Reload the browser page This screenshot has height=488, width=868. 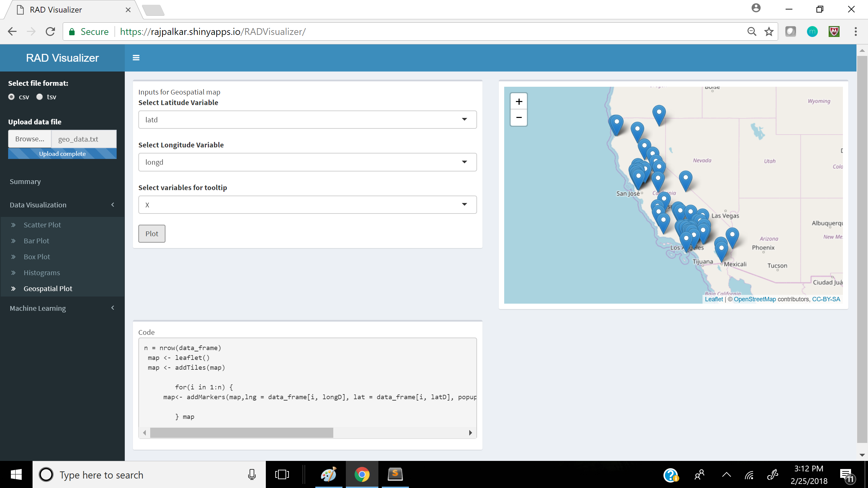point(51,32)
